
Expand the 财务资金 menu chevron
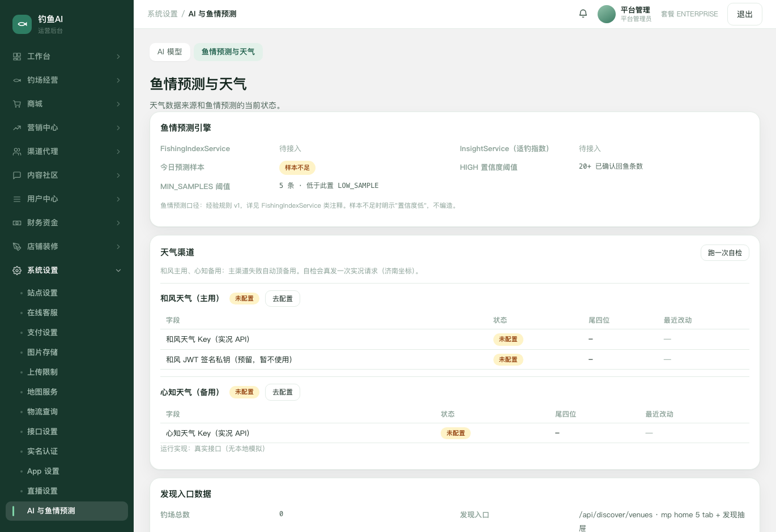(118, 223)
